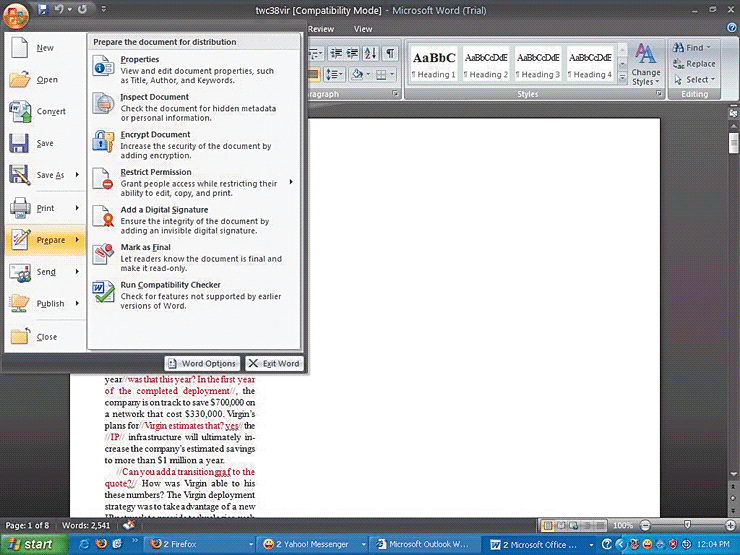Image resolution: width=740 pixels, height=555 pixels.
Task: Expand the Print submenu arrow
Action: point(77,208)
